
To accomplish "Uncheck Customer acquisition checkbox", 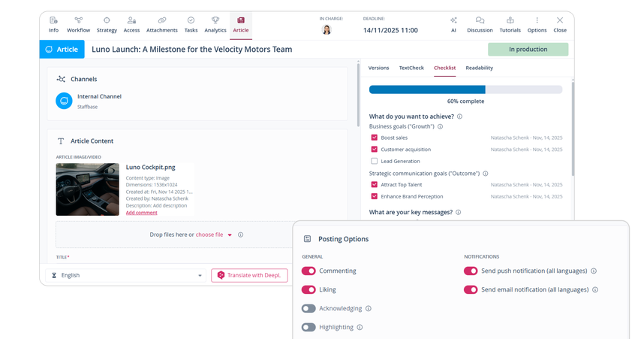I will (374, 150).
